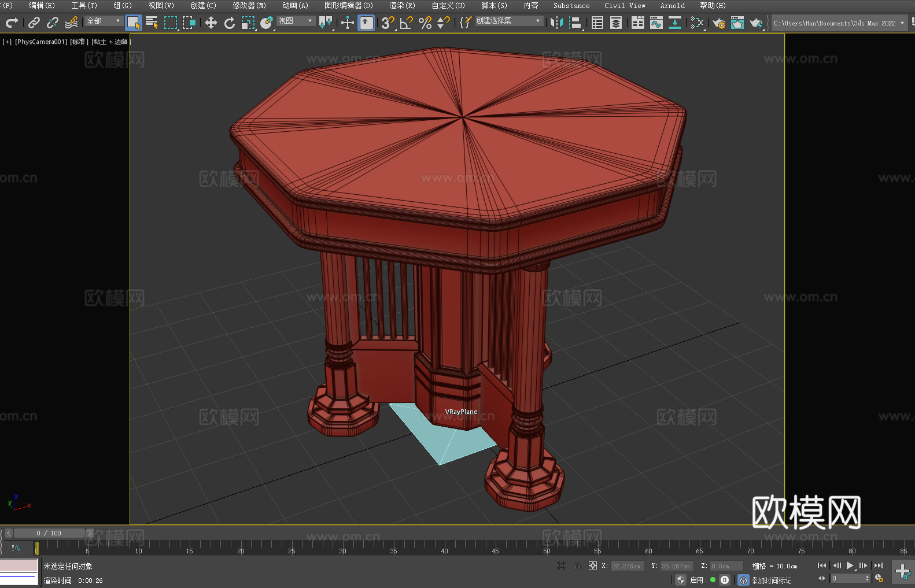
Task: Click the Next Frame button
Action: point(864,565)
